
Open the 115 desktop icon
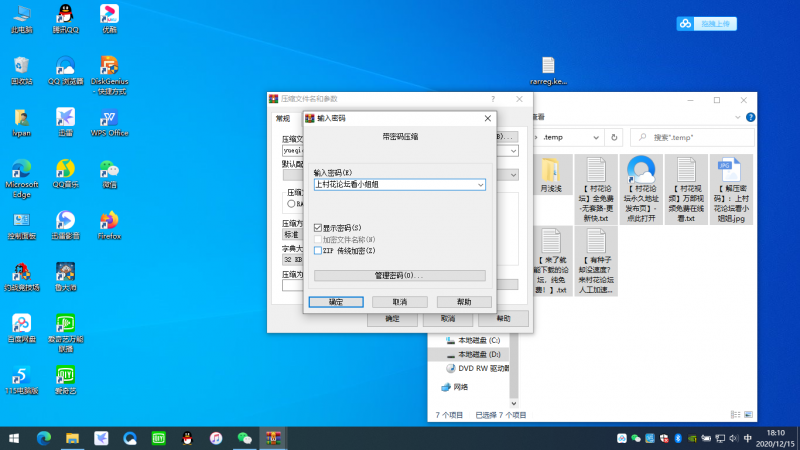click(x=21, y=380)
